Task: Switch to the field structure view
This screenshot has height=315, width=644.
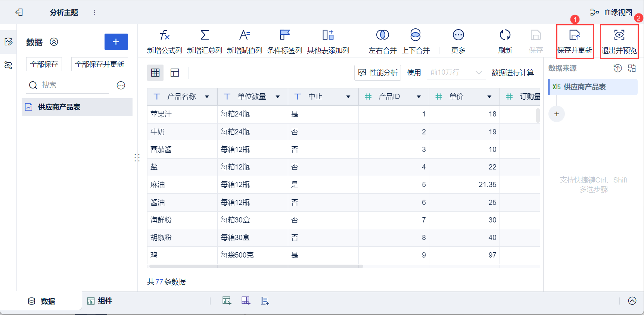Action: [175, 73]
